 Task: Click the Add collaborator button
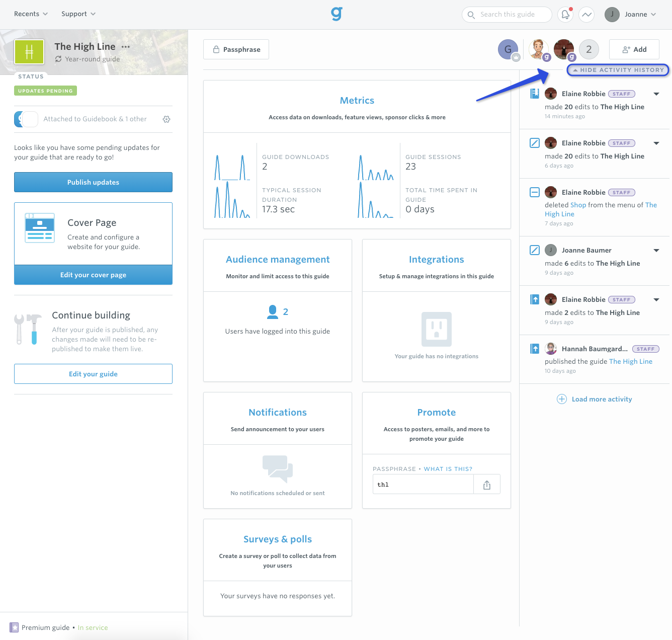[634, 49]
